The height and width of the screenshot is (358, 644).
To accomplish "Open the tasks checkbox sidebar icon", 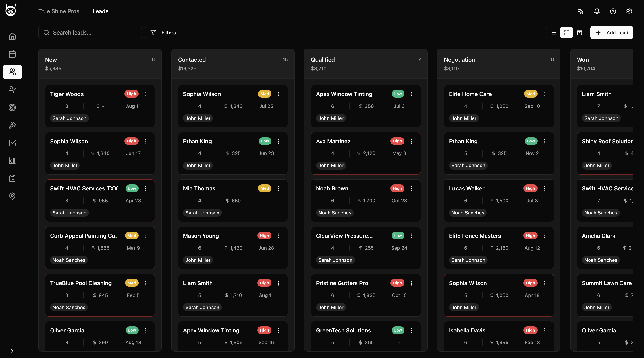I will click(12, 143).
